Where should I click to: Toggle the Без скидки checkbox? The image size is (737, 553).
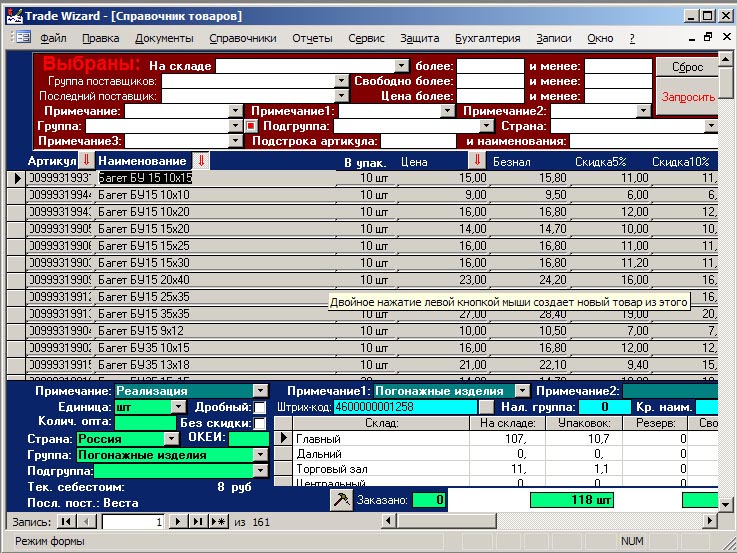[x=260, y=423]
